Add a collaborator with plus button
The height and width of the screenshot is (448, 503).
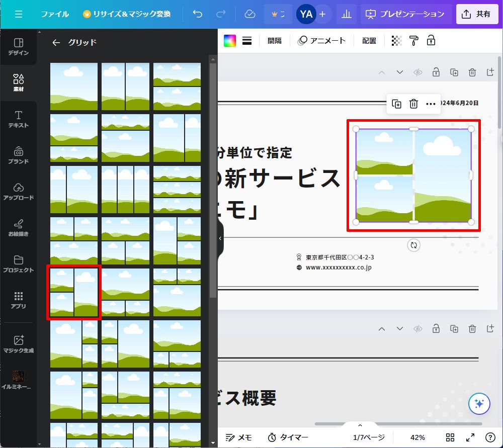click(323, 14)
